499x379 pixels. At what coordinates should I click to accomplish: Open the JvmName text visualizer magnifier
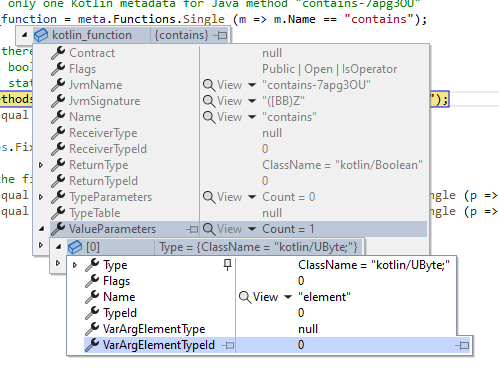click(x=209, y=85)
